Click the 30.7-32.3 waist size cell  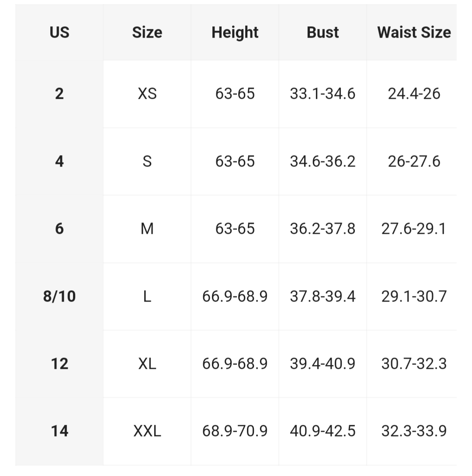[x=414, y=364]
